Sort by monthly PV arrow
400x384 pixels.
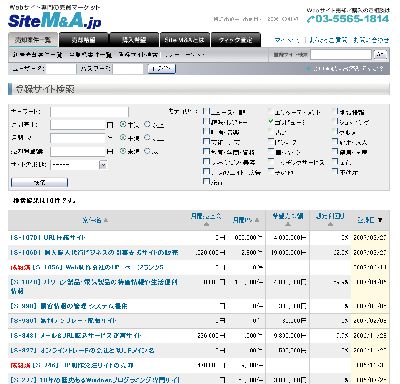257,220
